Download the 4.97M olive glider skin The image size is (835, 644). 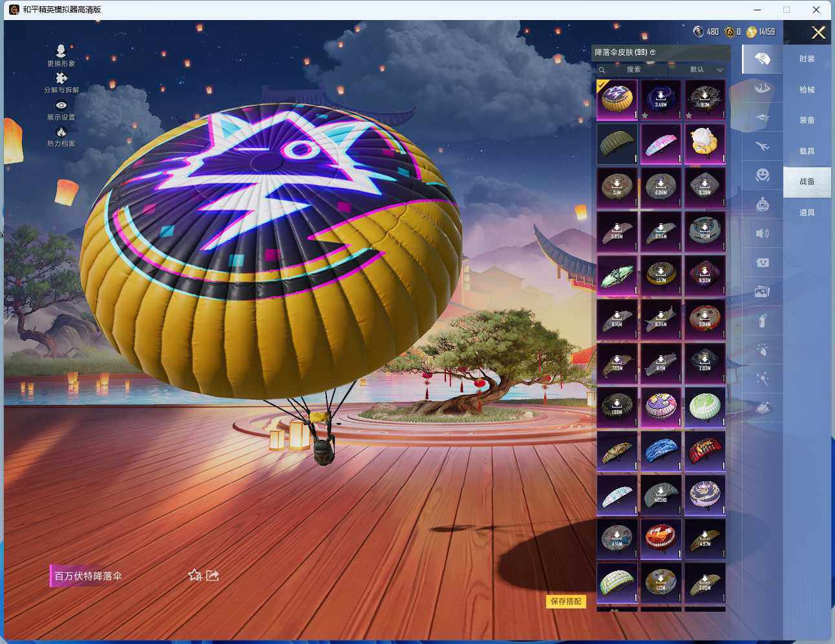[705, 539]
